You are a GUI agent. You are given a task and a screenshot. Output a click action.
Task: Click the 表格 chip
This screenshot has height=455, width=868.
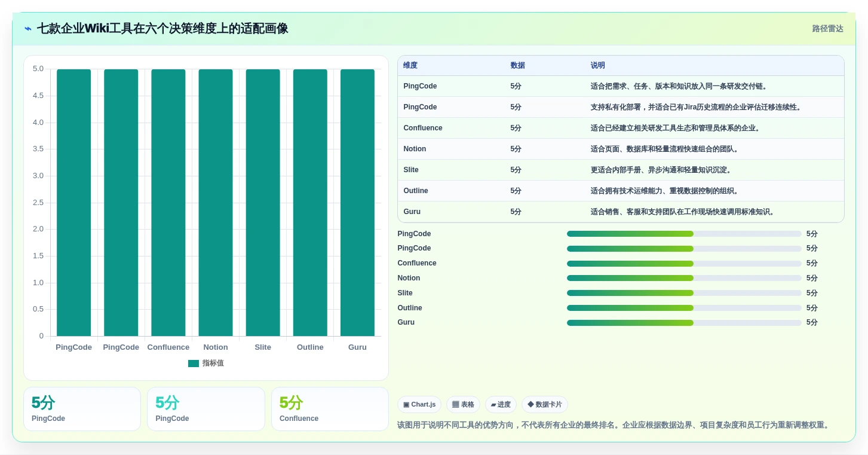click(463, 405)
